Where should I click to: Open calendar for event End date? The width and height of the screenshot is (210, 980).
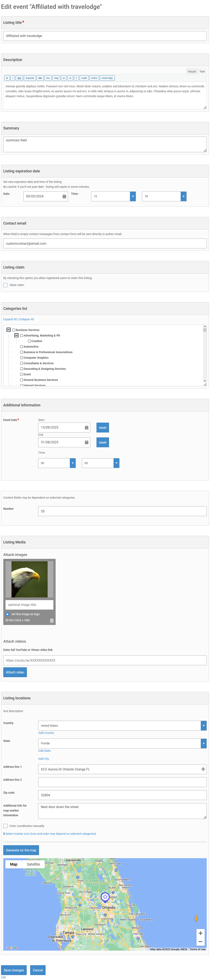point(86,443)
